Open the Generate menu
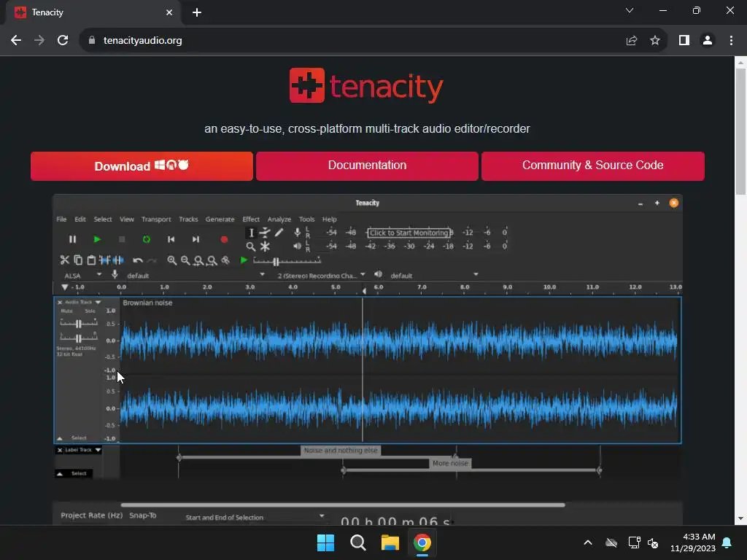The image size is (747, 560). tap(220, 219)
